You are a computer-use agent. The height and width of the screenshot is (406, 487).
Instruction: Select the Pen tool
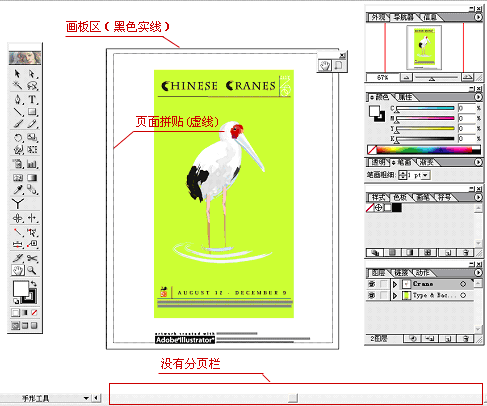tap(18, 99)
